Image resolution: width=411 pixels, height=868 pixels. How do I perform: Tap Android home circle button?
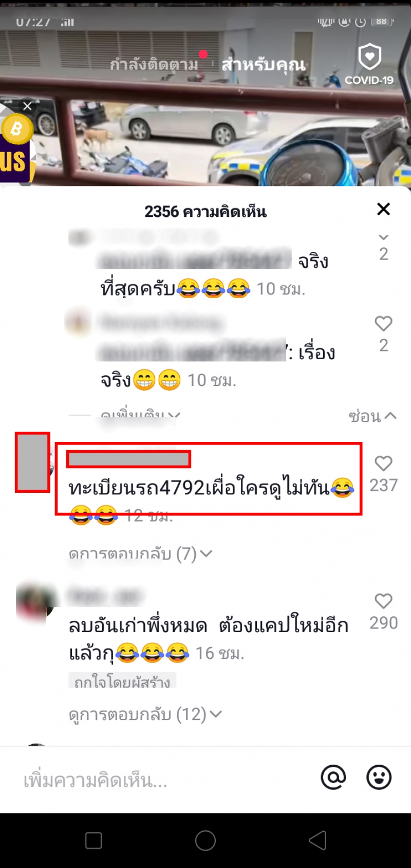pyautogui.click(x=206, y=840)
